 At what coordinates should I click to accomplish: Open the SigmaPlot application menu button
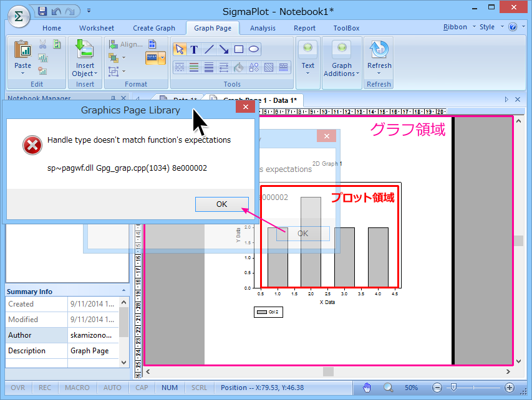[x=19, y=16]
